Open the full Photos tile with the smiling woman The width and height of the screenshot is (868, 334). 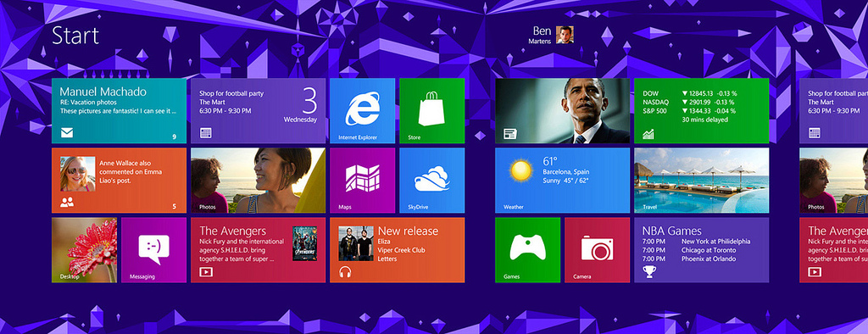point(258,181)
